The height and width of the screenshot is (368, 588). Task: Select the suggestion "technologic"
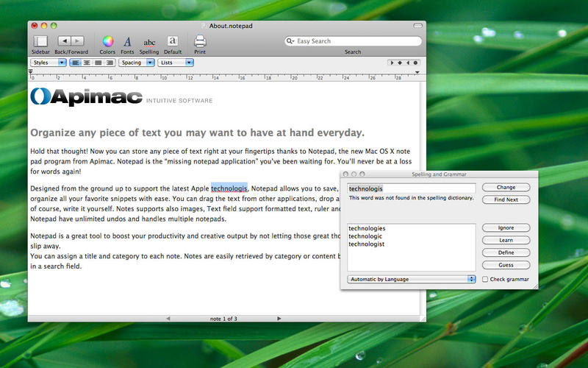pyautogui.click(x=365, y=236)
